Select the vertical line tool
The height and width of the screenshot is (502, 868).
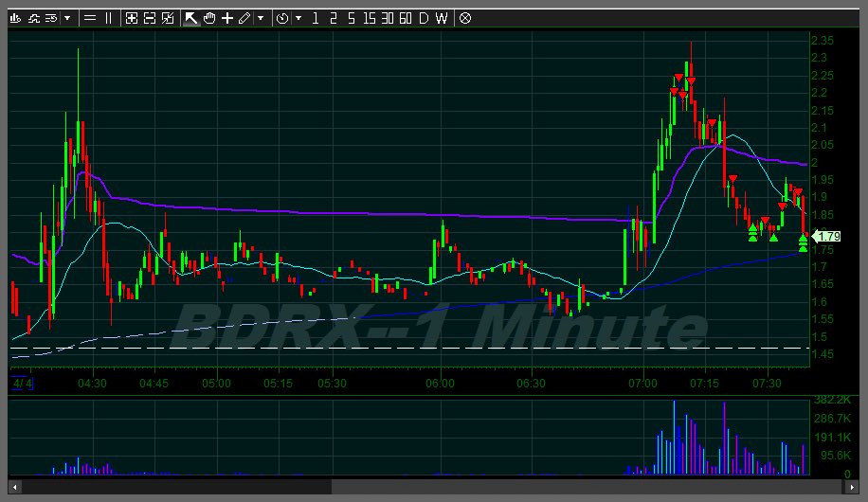[108, 18]
